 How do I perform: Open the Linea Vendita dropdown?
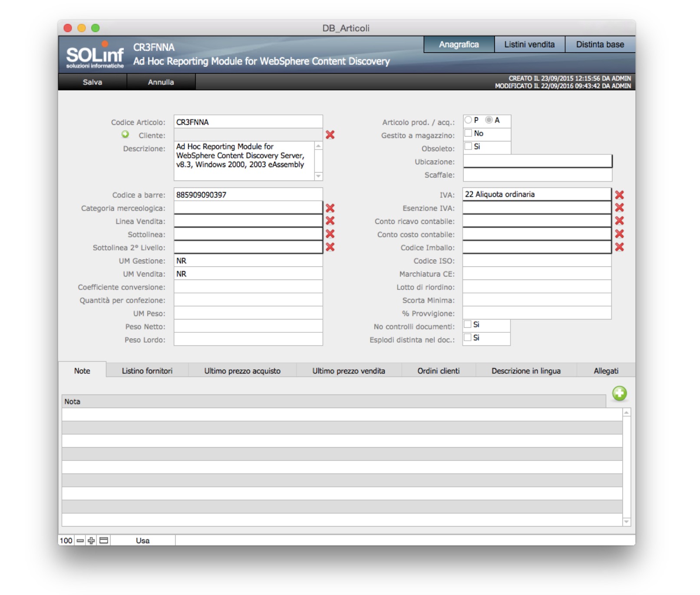[x=248, y=221]
